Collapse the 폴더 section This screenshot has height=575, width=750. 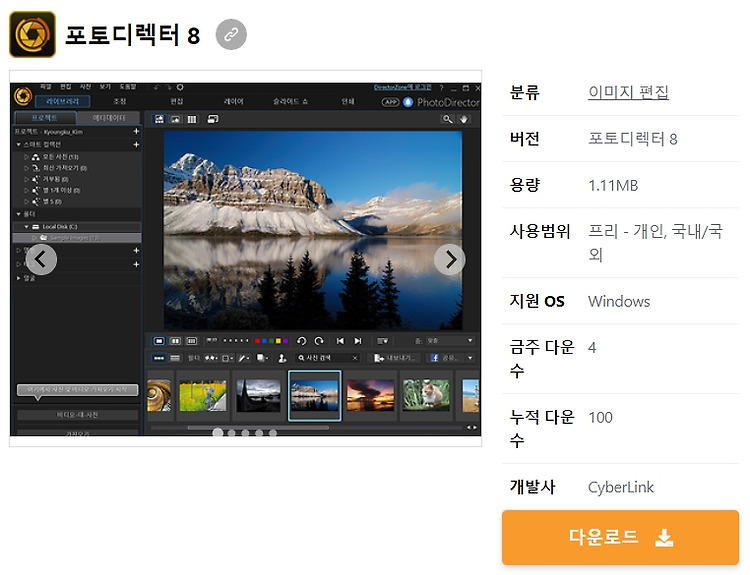[19, 214]
